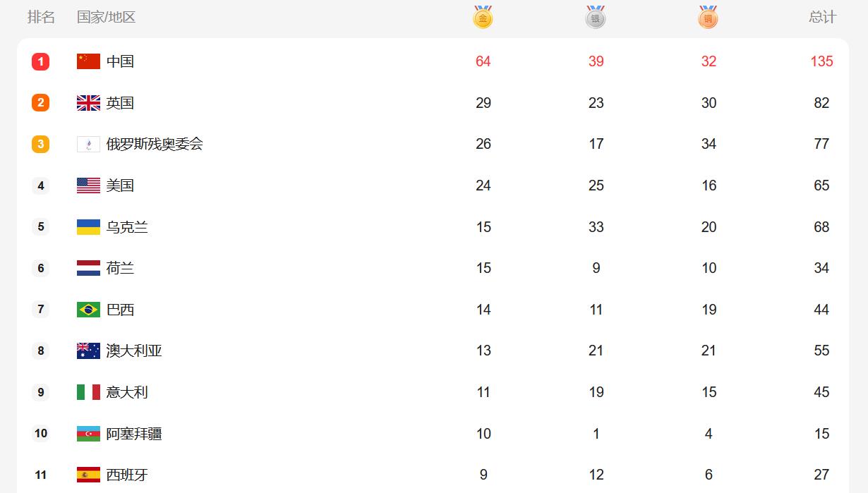
Task: Click the Azerbaijan flag icon
Action: (88, 434)
